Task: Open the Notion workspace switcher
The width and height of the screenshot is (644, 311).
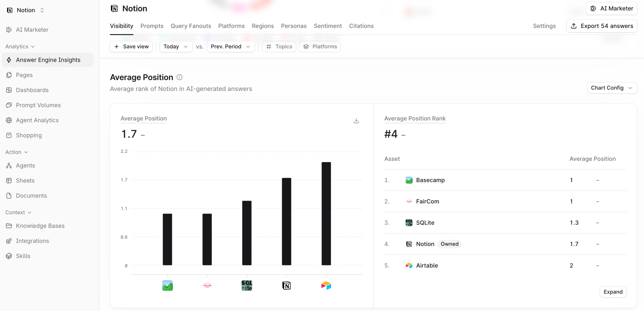Action: coord(26,10)
